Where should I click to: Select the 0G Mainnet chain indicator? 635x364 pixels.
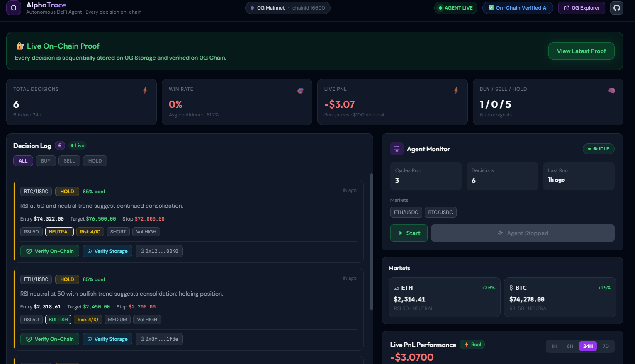tap(288, 8)
